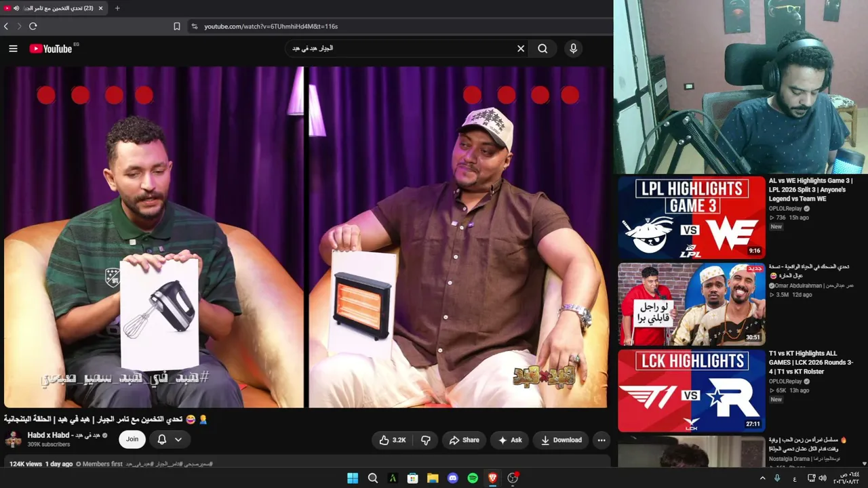Screen dimensions: 868x488
Task: Like the video with 3.2K likes
Action: [392, 440]
